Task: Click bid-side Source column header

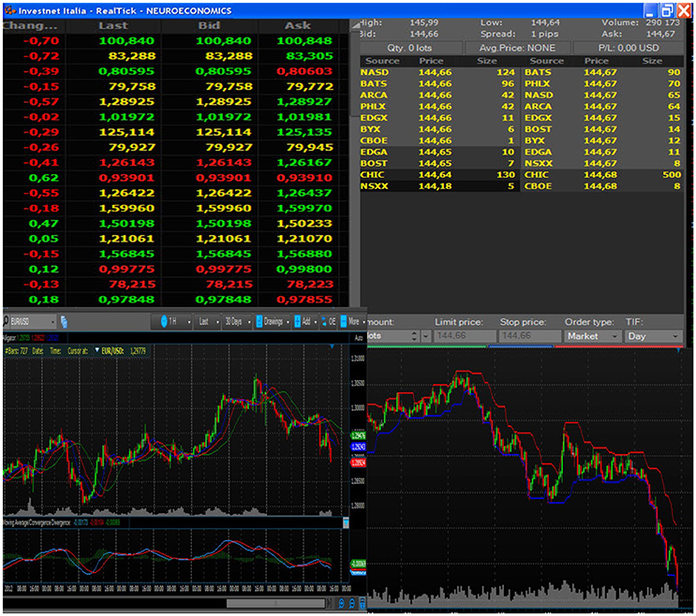Action: [382, 61]
